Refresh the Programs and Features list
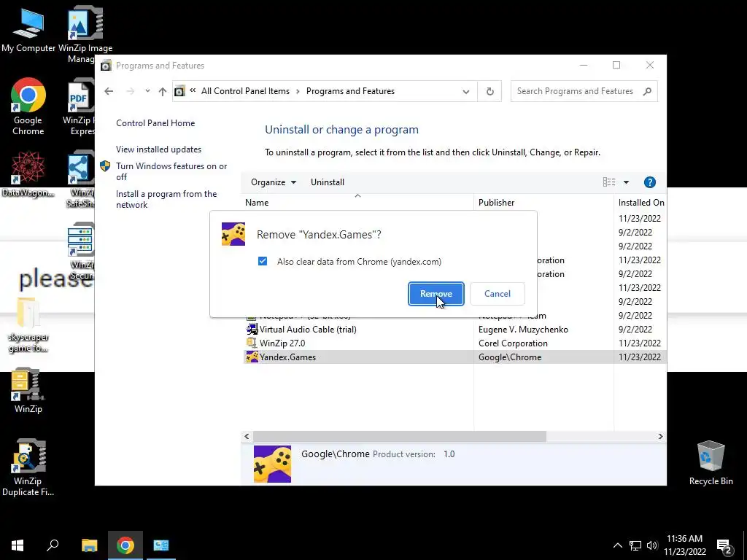747x560 pixels. [x=489, y=91]
